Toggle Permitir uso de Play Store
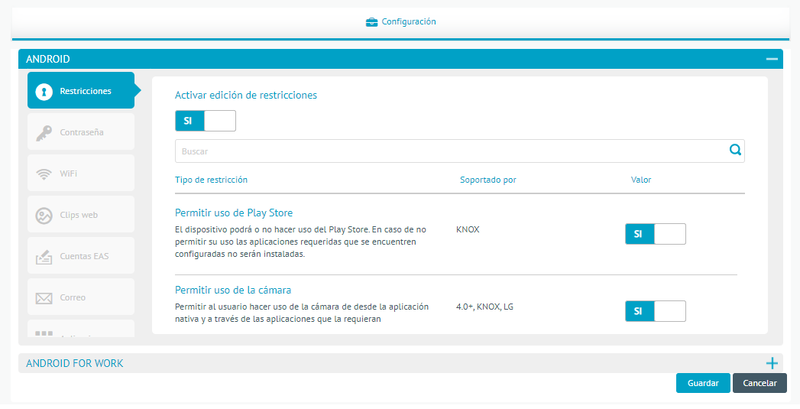The width and height of the screenshot is (800, 409). click(656, 234)
